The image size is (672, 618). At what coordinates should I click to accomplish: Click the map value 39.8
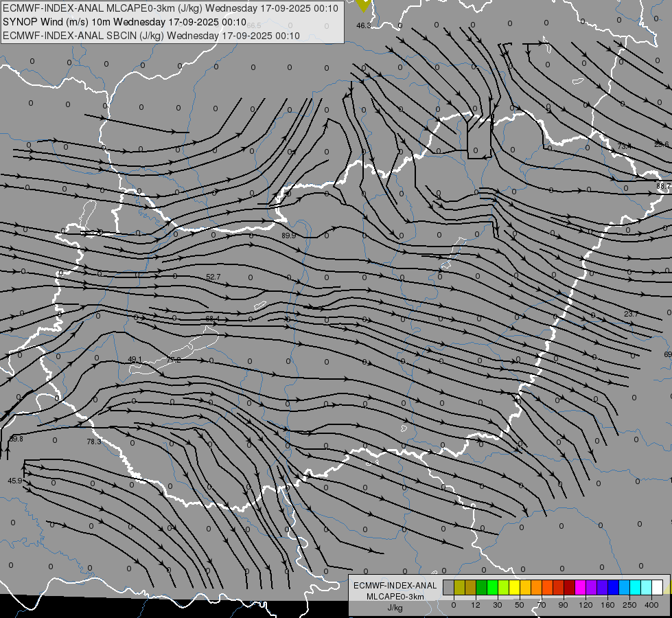[16, 439]
